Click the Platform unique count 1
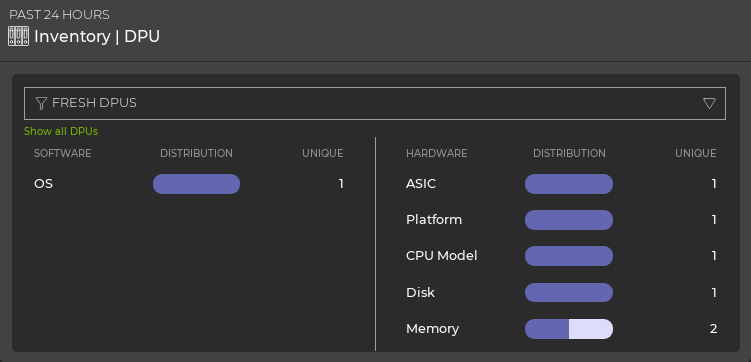This screenshot has width=751, height=362. 714,220
